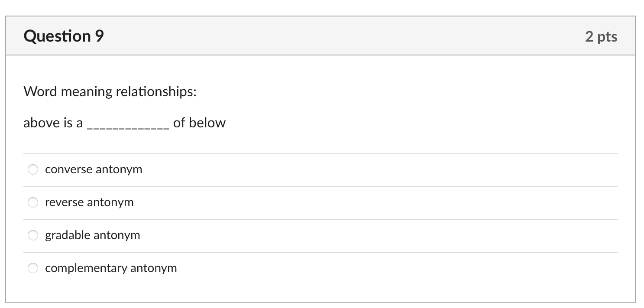The image size is (644, 308).
Task: Click the number "9" in the heading
Action: (99, 36)
